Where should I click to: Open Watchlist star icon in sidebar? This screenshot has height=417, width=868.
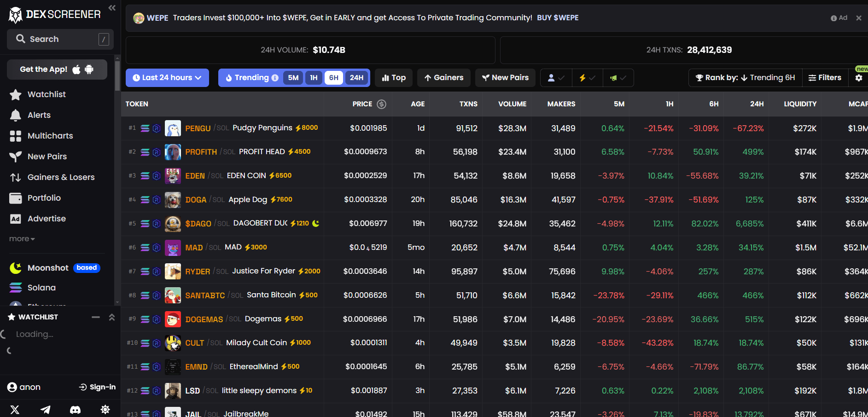coord(16,94)
